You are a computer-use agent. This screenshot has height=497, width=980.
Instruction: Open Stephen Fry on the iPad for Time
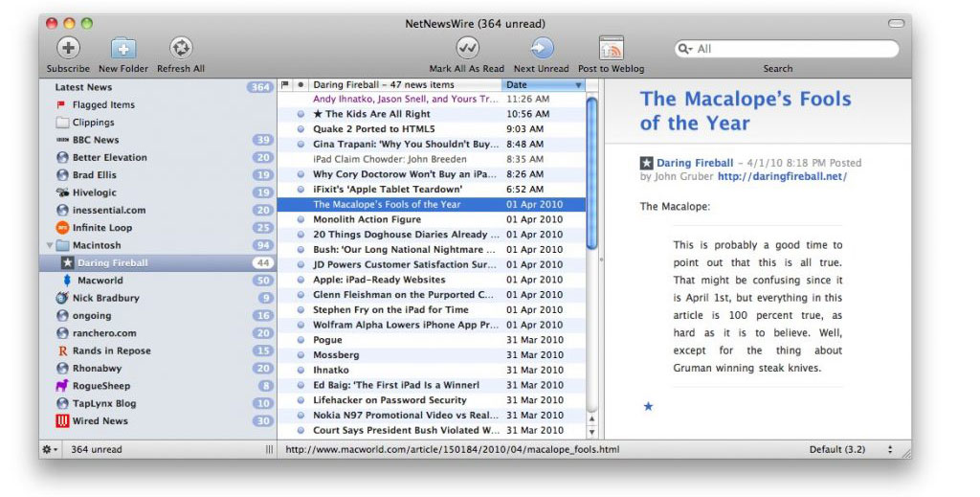pyautogui.click(x=432, y=309)
